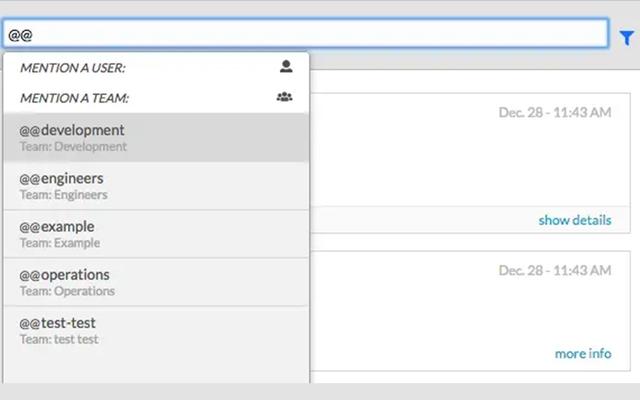Click the first card's Dec. 28 timestamp
640x400 pixels.
[x=554, y=113]
